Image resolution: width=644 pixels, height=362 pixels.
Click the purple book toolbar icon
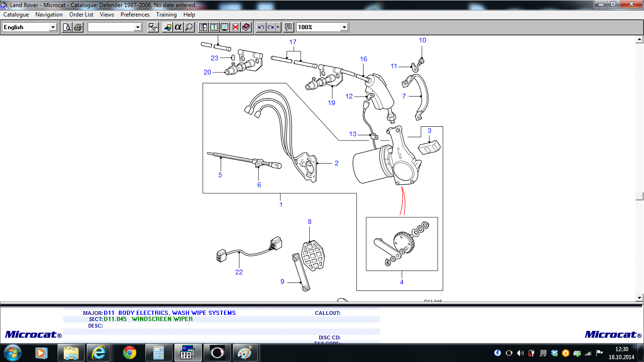[x=246, y=27]
